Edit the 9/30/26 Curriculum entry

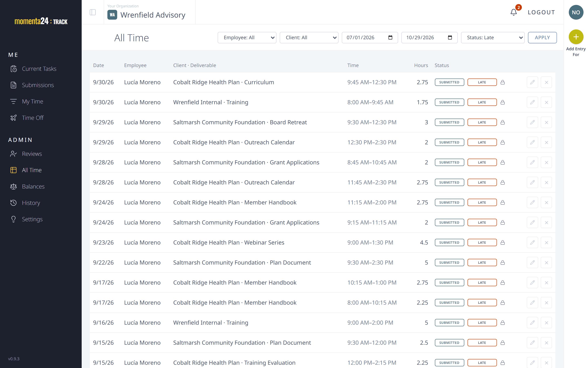532,82
